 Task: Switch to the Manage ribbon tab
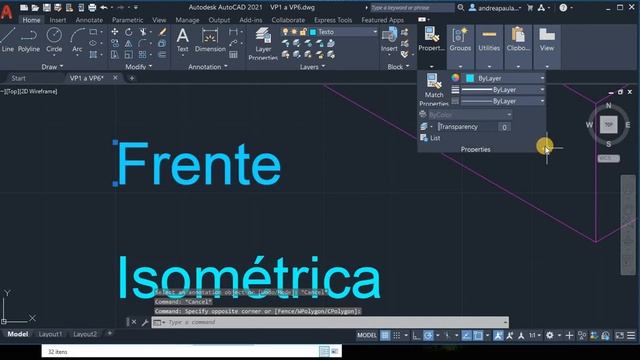(x=187, y=20)
